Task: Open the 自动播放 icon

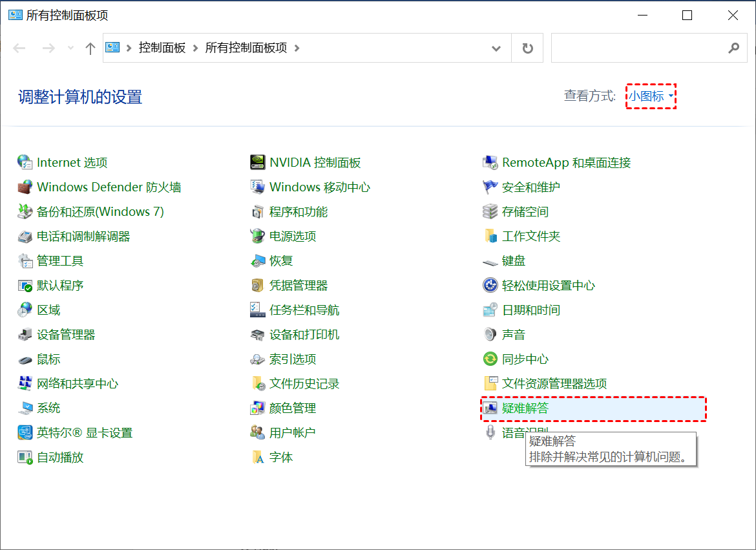Action: (x=25, y=458)
